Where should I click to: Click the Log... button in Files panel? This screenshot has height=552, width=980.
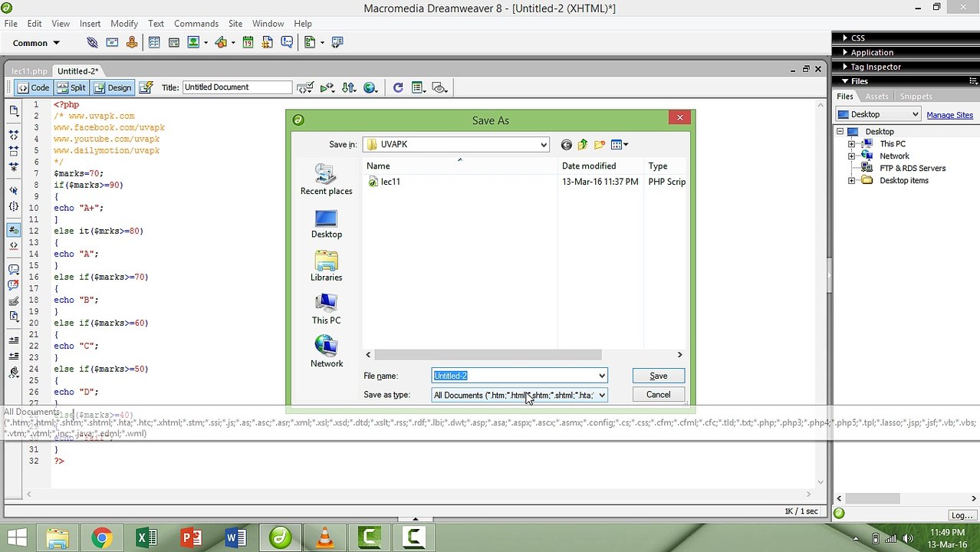[x=961, y=514]
